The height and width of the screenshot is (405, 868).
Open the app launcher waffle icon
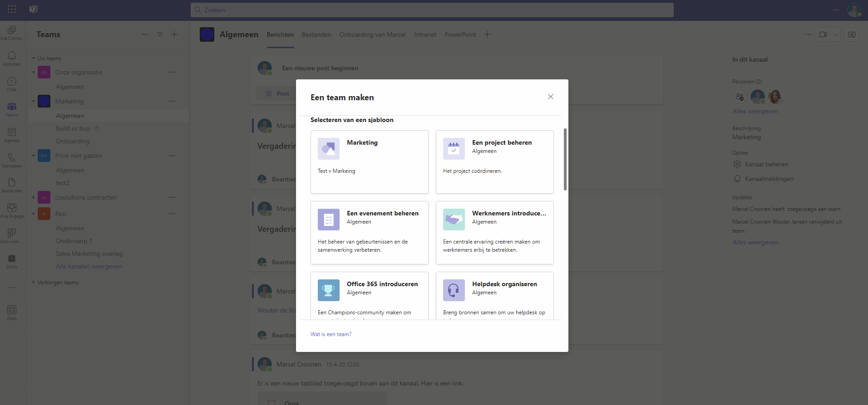click(x=12, y=9)
